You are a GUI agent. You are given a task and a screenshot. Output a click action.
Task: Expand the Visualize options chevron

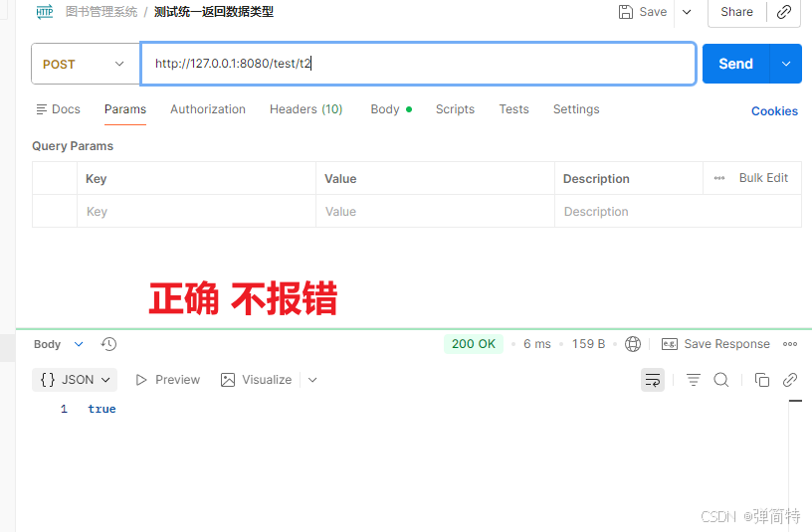pyautogui.click(x=312, y=380)
